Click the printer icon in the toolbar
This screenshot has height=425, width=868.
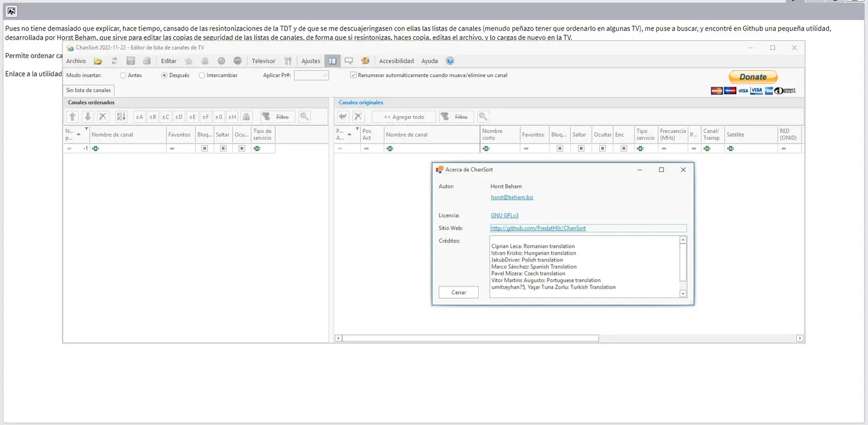pyautogui.click(x=146, y=61)
